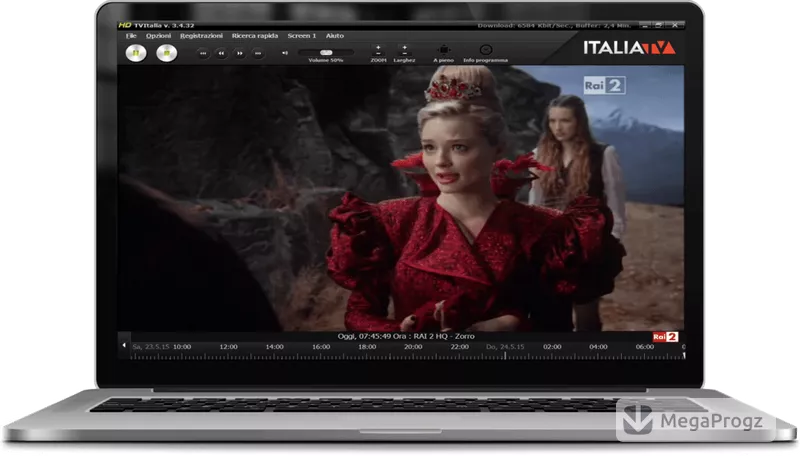Jump to 16:00 on the timeline
This screenshot has height=456, width=800.
coord(321,347)
